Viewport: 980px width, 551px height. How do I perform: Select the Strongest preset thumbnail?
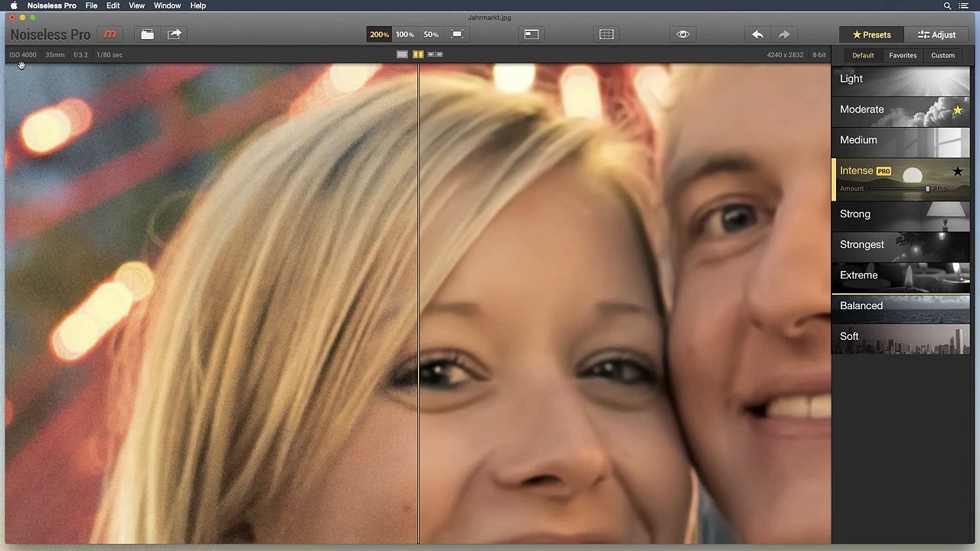[x=901, y=245]
